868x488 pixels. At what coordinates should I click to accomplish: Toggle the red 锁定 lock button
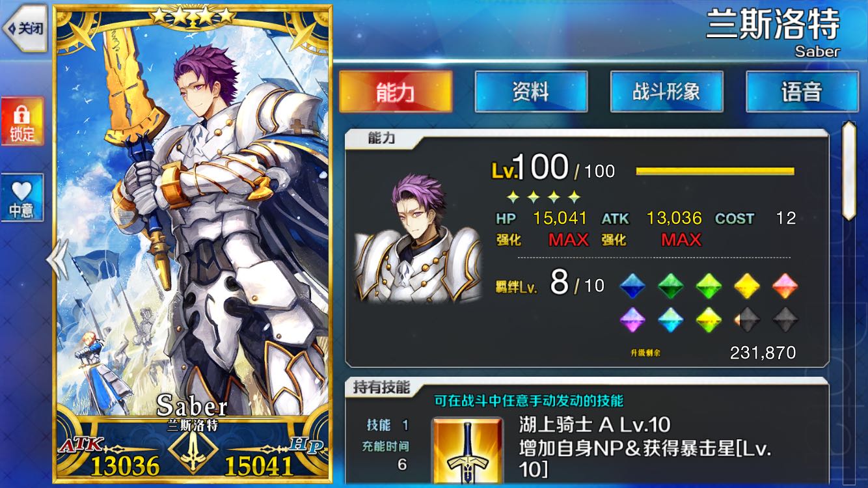point(21,122)
